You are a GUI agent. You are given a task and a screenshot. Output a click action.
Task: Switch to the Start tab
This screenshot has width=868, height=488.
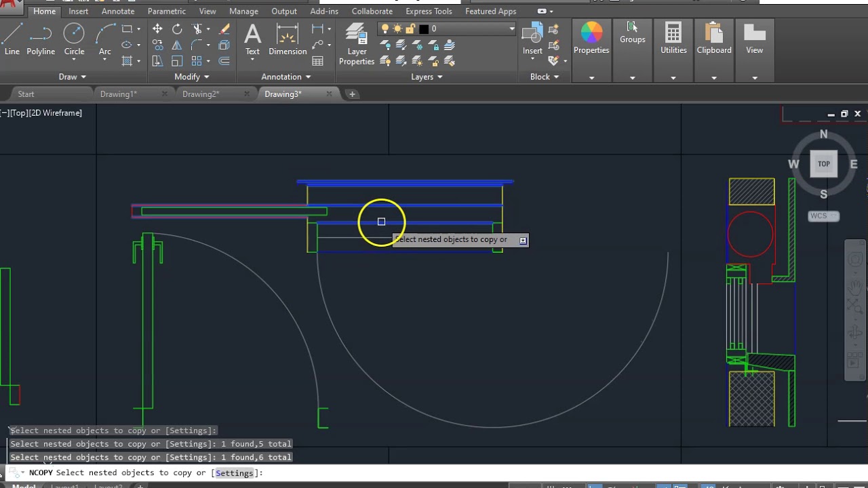26,94
